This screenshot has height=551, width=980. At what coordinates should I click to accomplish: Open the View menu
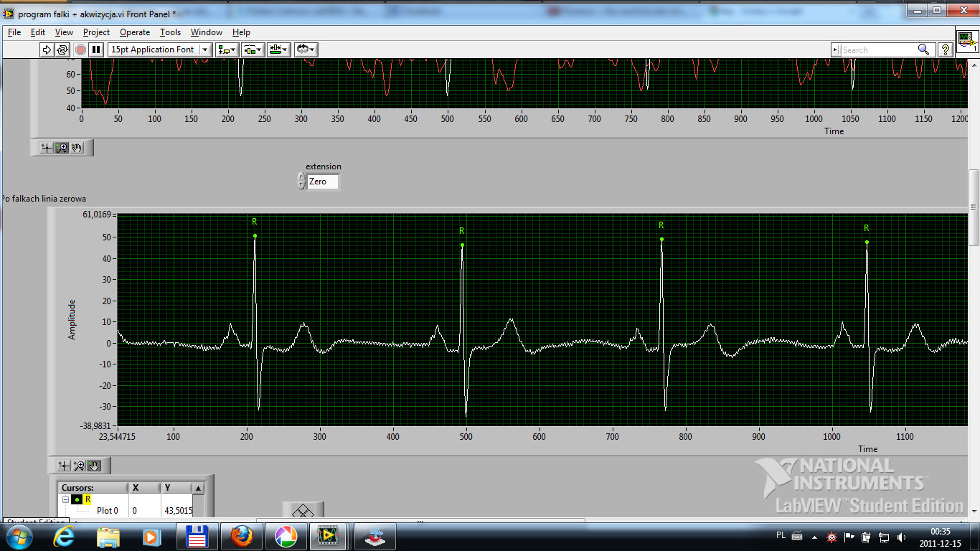pyautogui.click(x=64, y=32)
